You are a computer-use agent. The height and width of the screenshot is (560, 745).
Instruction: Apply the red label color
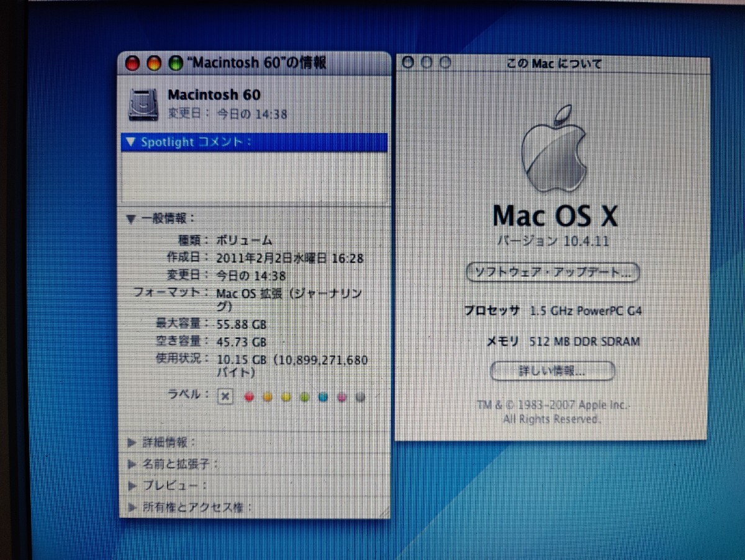click(x=250, y=397)
